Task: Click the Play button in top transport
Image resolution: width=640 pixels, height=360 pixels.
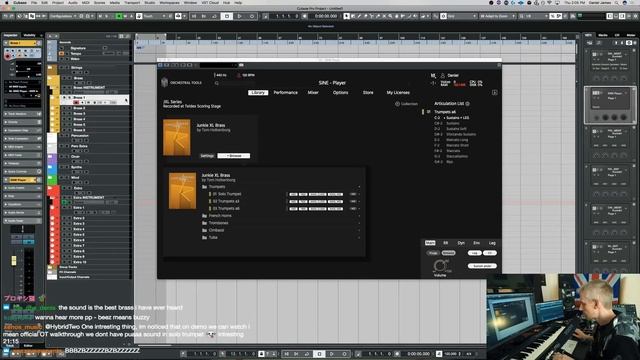Action: pos(240,16)
